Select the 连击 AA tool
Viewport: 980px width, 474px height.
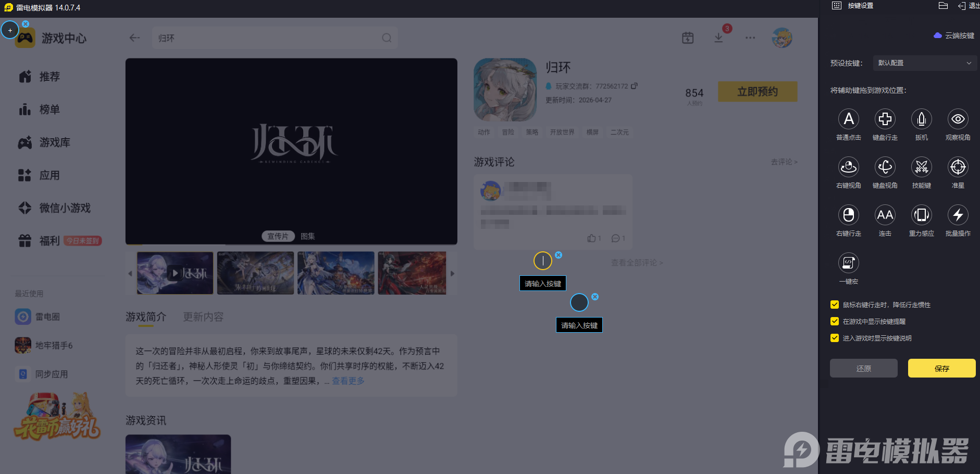pyautogui.click(x=885, y=215)
